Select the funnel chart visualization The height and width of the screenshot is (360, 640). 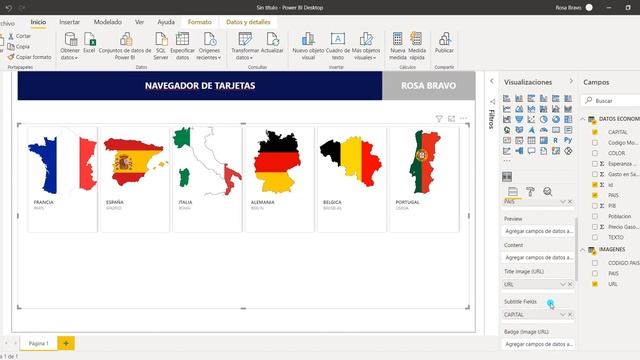(519, 120)
